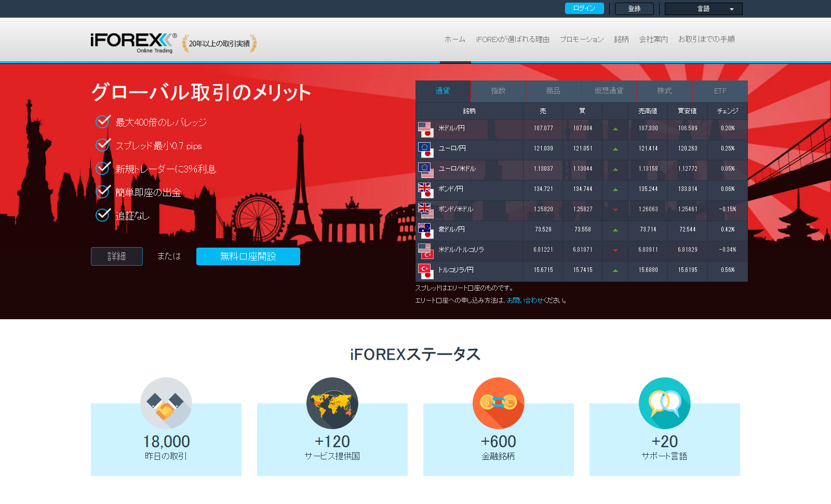Viewport: 831px width, 504px height.
Task: Click the ユーロ/円 flag icon
Action: [426, 150]
